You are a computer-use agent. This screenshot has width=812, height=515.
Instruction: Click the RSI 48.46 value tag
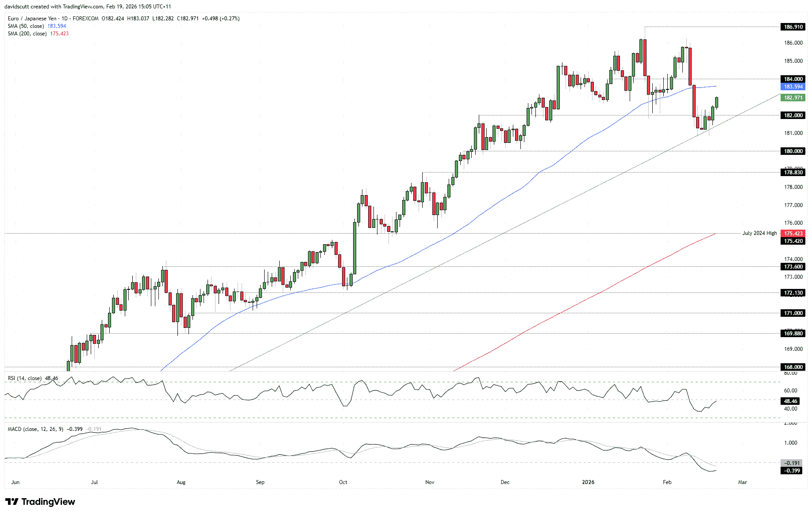(x=790, y=401)
